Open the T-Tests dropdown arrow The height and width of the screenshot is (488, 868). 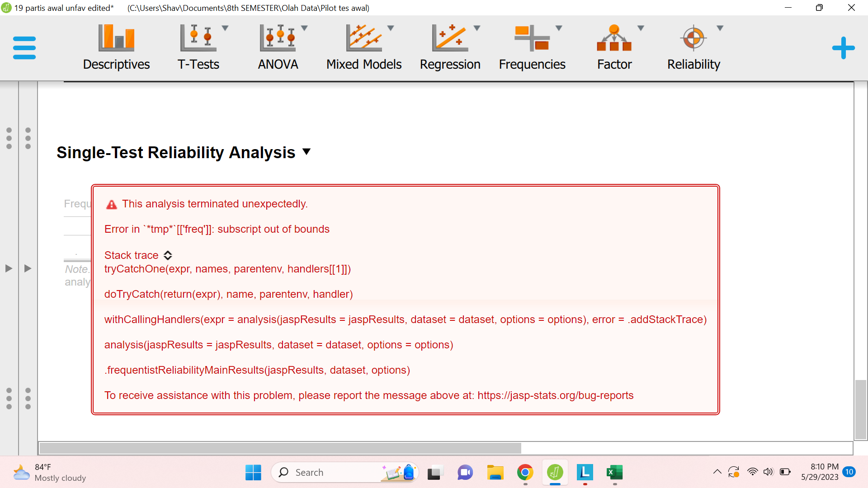click(x=226, y=28)
